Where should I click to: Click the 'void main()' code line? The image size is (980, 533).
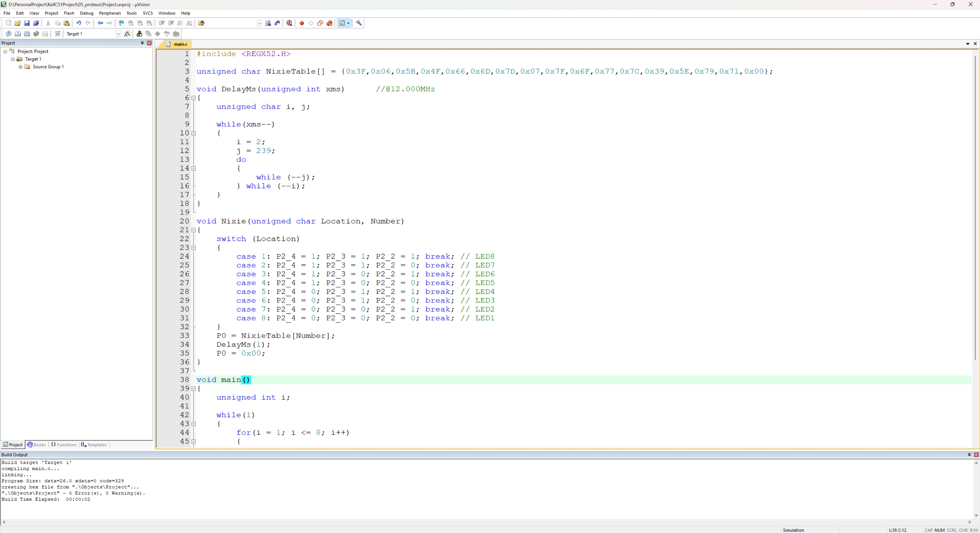224,380
